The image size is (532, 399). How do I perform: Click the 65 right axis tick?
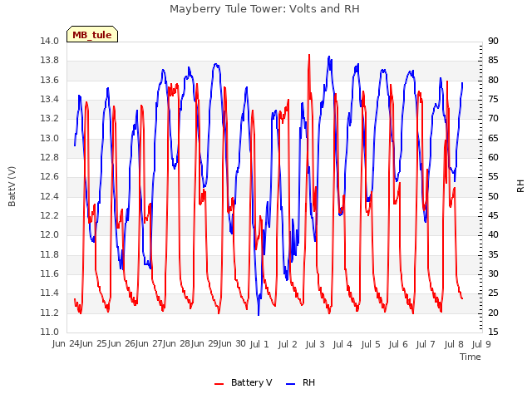493,139
